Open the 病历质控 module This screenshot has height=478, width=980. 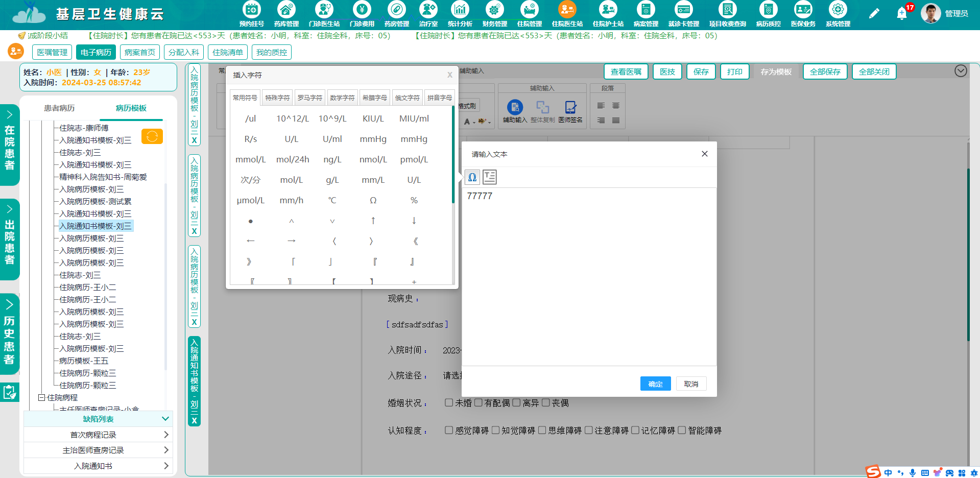click(x=768, y=14)
